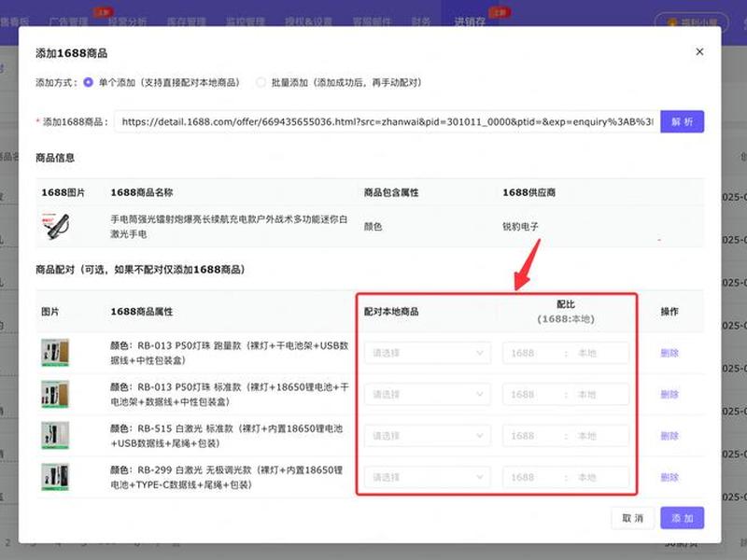Image resolution: width=747 pixels, height=560 pixels.
Task: Click the 1688 product URL input field
Action: (387, 122)
